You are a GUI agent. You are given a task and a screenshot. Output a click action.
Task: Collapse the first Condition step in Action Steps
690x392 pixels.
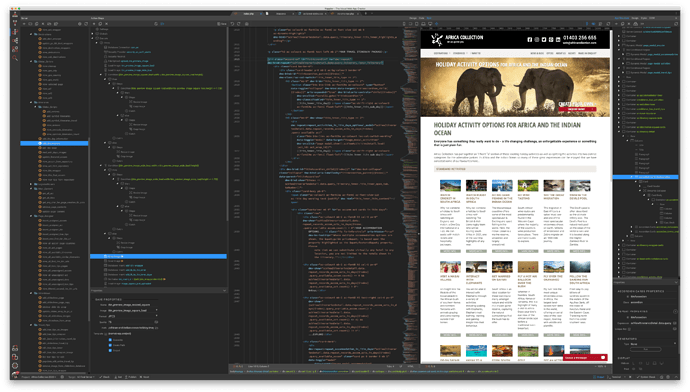point(101,75)
